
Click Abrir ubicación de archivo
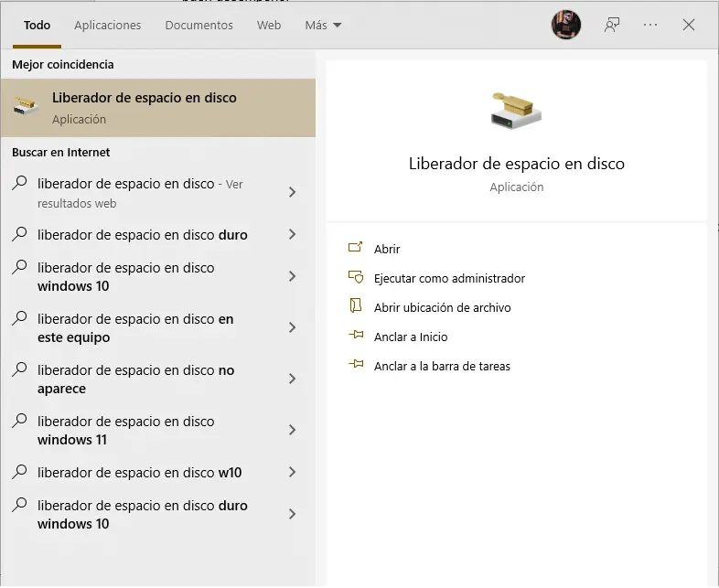(x=442, y=307)
